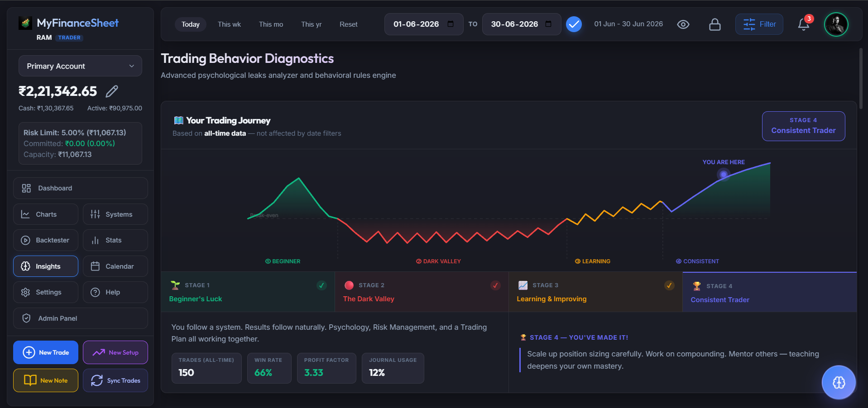Viewport: 868px width, 408px height.
Task: Select Stage 1 Beginner's Luck card
Action: (248, 292)
